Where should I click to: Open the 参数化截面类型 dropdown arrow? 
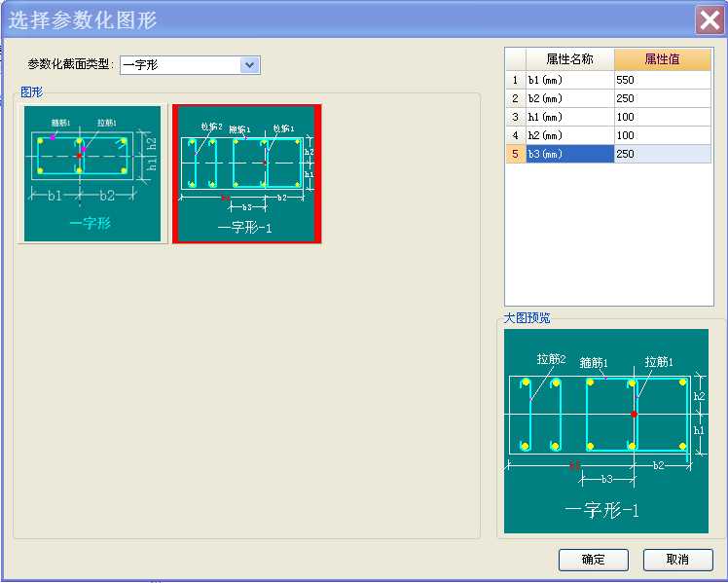[250, 65]
